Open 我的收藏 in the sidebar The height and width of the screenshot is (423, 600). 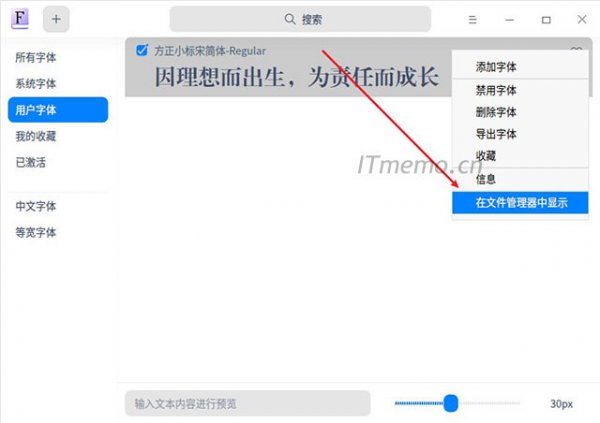58,136
